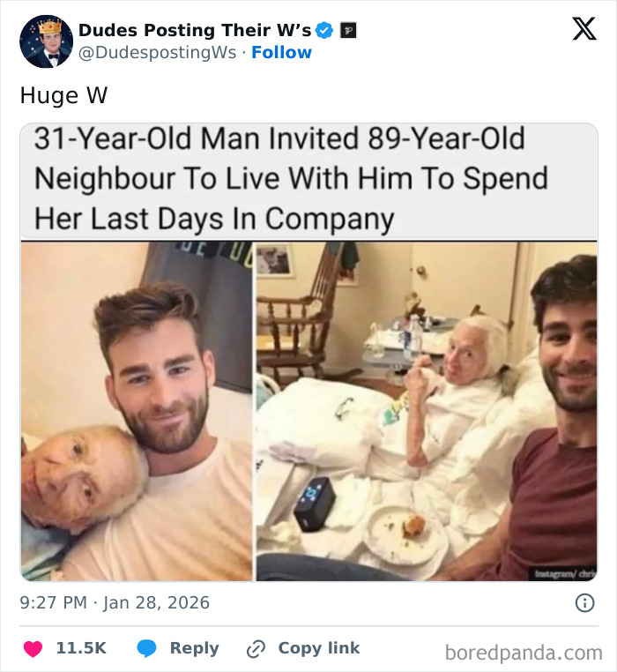View the 11.5K likes count

coord(81,648)
